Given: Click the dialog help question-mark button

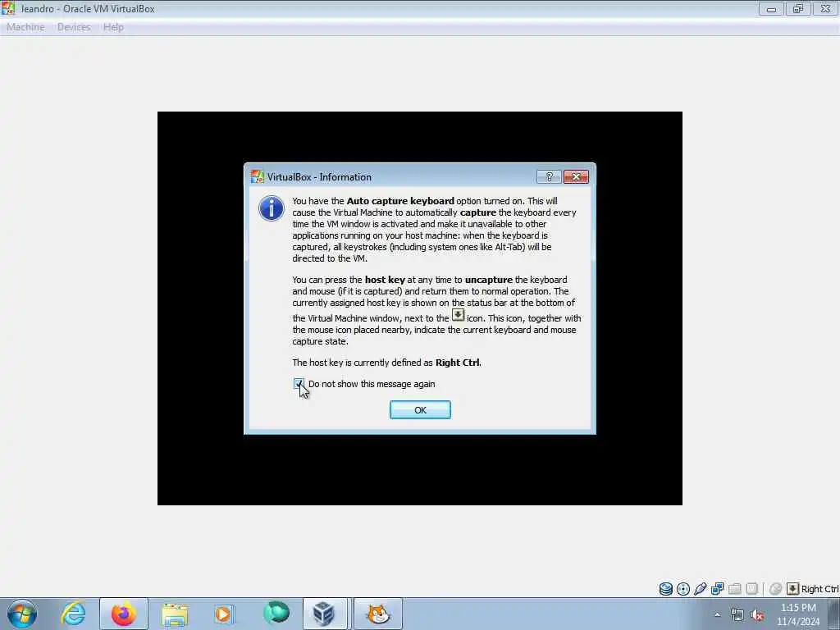Looking at the screenshot, I should (549, 177).
